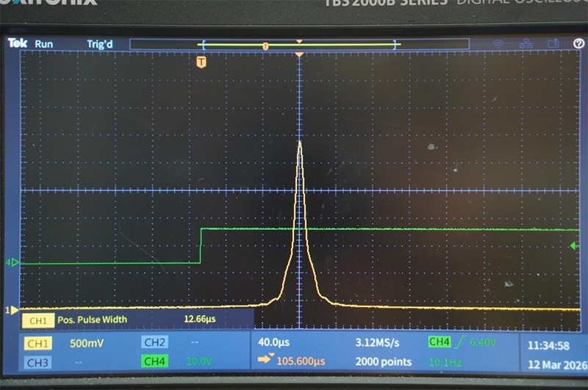588x390 pixels.
Task: Click the USB export icon in top bar
Action: tap(553, 44)
